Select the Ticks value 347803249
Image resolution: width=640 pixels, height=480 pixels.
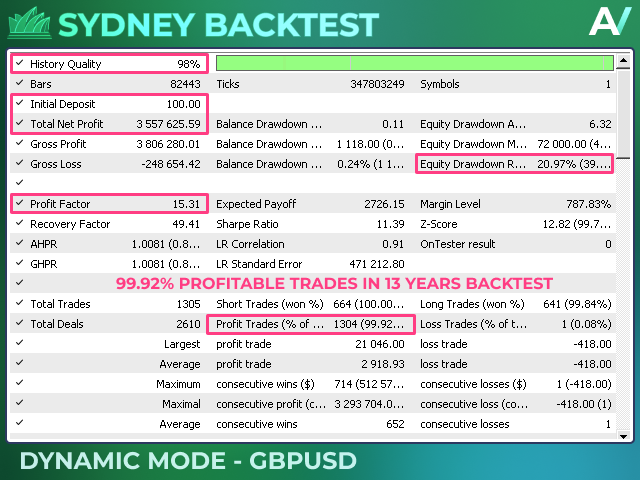377,84
